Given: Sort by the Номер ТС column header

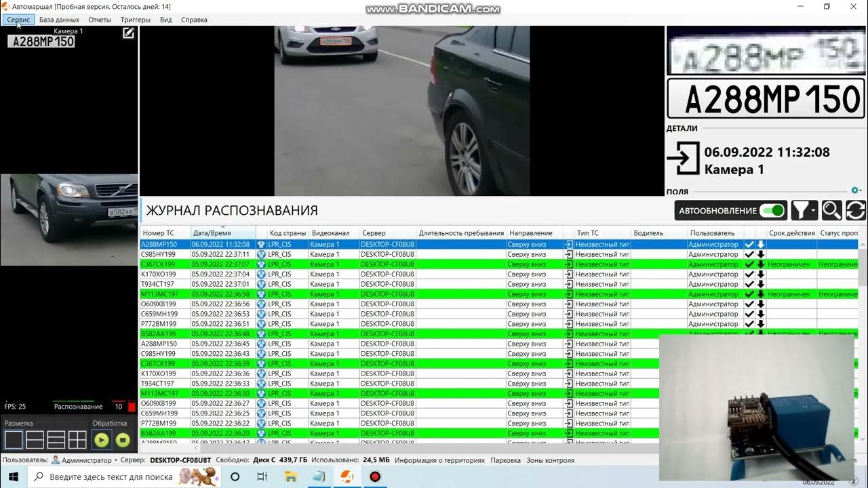Looking at the screenshot, I should click(165, 233).
